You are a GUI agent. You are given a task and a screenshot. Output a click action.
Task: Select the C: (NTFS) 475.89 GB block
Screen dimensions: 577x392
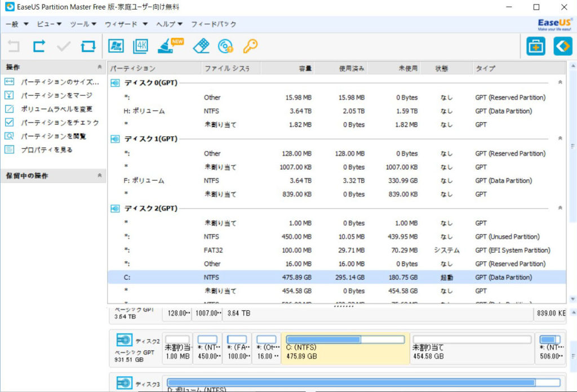(x=345, y=348)
